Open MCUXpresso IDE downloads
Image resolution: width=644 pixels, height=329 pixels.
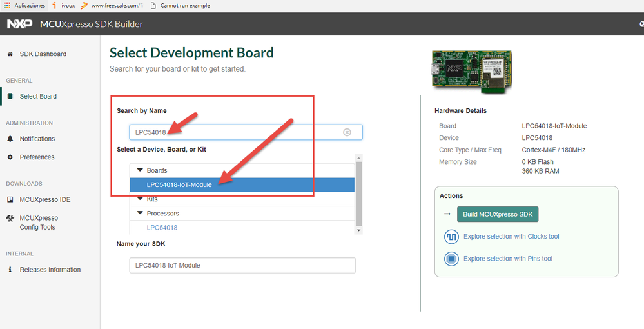click(x=45, y=199)
